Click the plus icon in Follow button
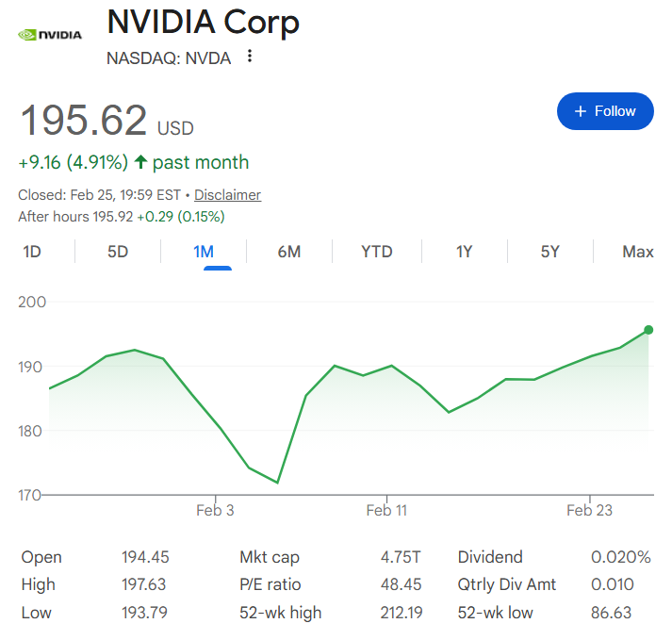 [581, 111]
